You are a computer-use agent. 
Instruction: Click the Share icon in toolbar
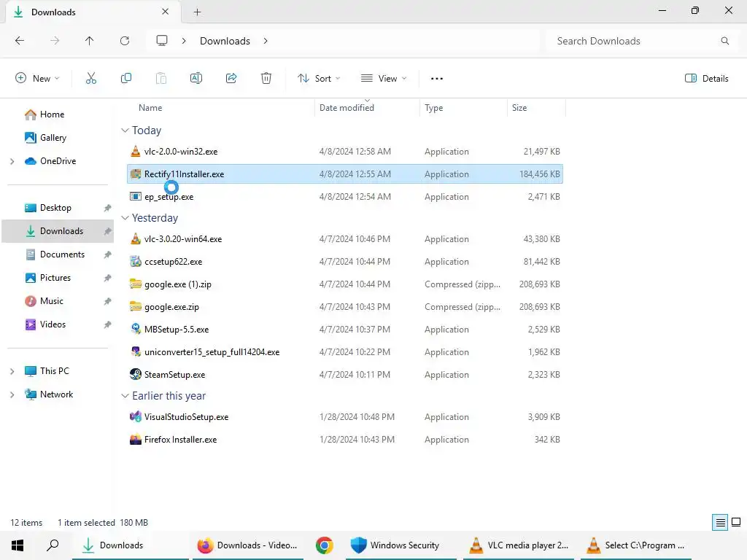point(231,79)
